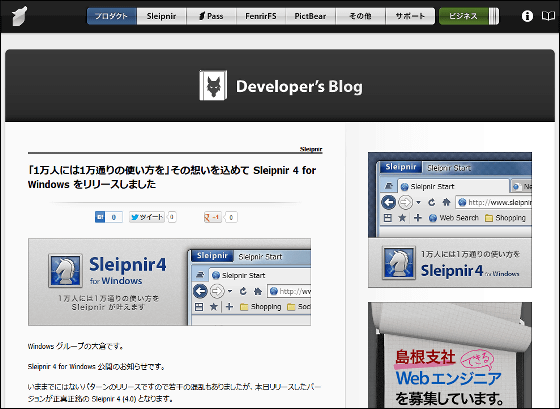Click the Google +1 count bubble

[x=231, y=217]
